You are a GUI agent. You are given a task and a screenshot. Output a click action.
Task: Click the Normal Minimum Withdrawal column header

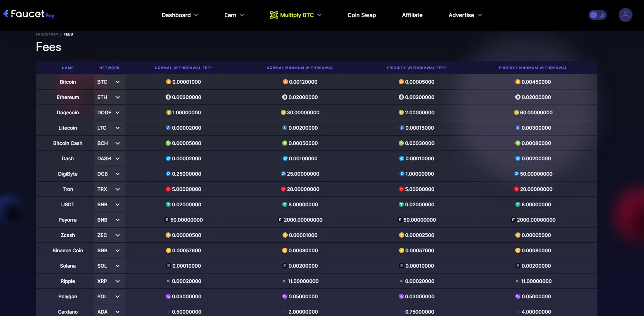pos(300,68)
